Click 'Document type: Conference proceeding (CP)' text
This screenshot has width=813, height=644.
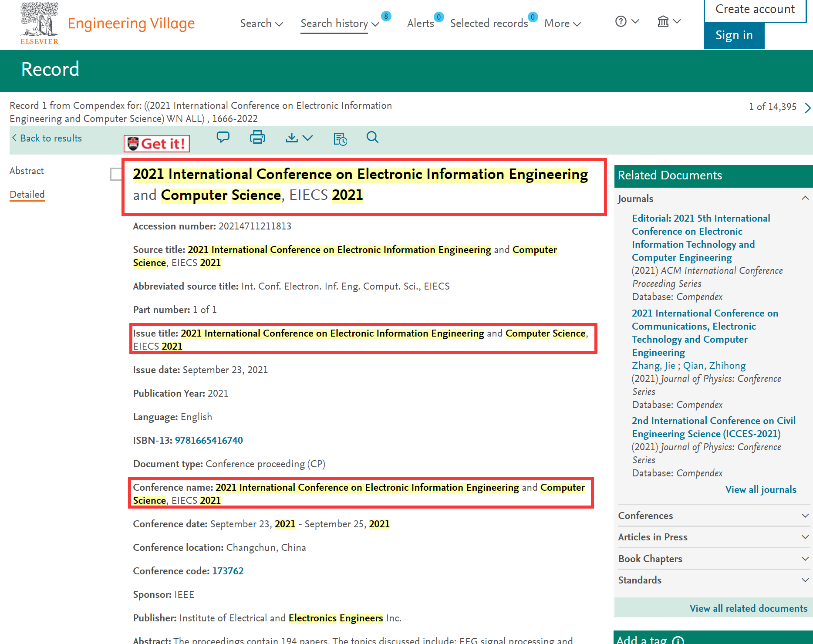point(229,464)
